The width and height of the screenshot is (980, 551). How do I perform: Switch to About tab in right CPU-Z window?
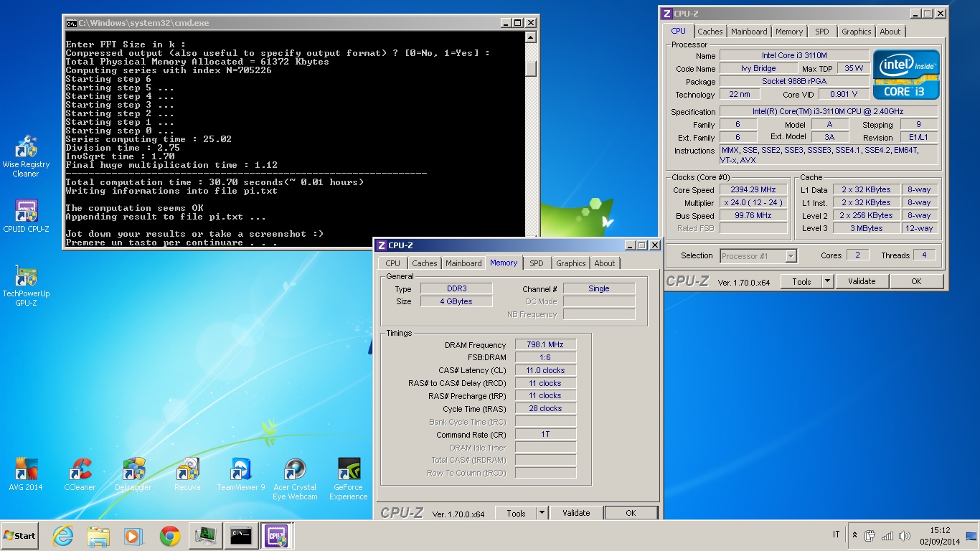(x=890, y=32)
